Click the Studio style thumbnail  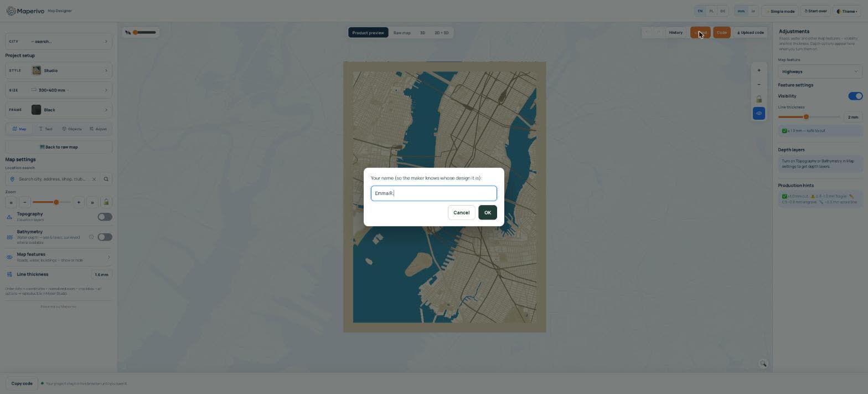point(37,70)
